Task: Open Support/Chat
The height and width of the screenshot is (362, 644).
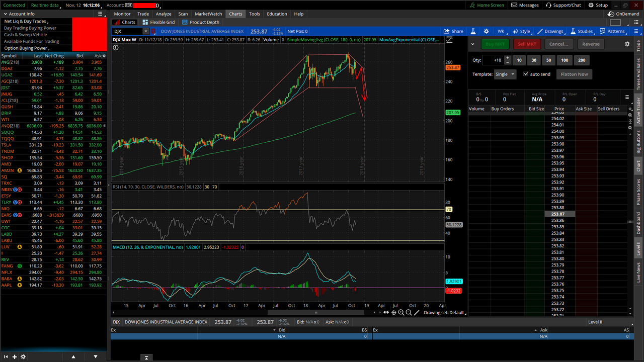Action: (x=563, y=5)
